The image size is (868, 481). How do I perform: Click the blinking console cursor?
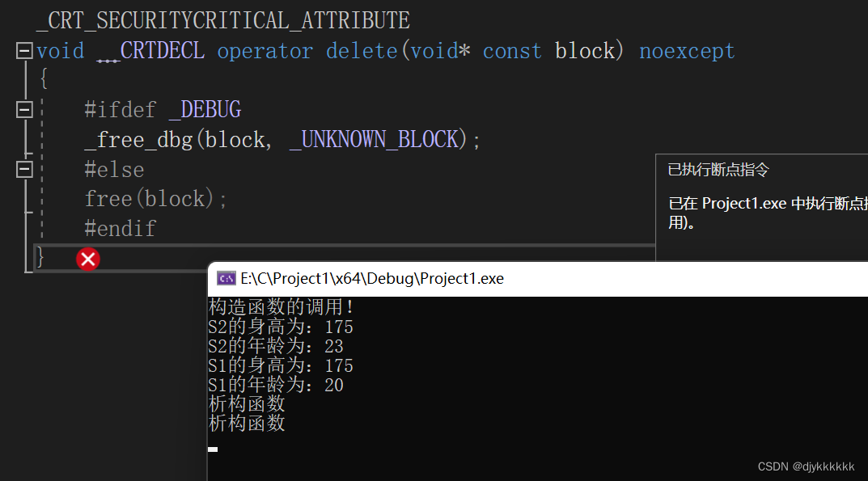pyautogui.click(x=214, y=448)
